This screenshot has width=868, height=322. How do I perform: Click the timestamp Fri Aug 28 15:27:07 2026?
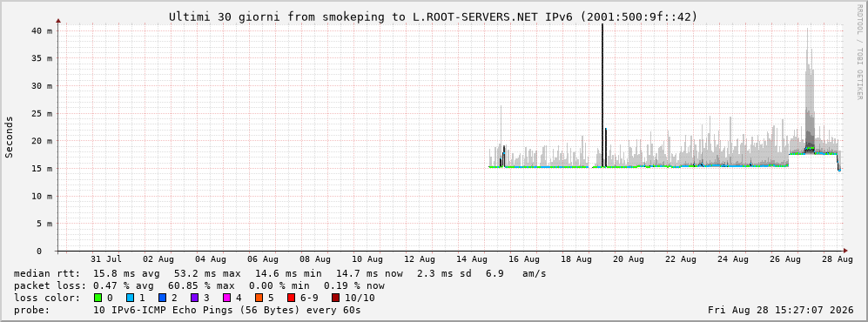[781, 310]
